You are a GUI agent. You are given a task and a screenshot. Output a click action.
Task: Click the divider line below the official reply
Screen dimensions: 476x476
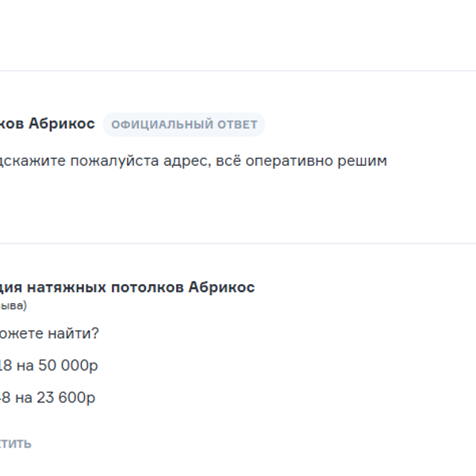(x=238, y=244)
